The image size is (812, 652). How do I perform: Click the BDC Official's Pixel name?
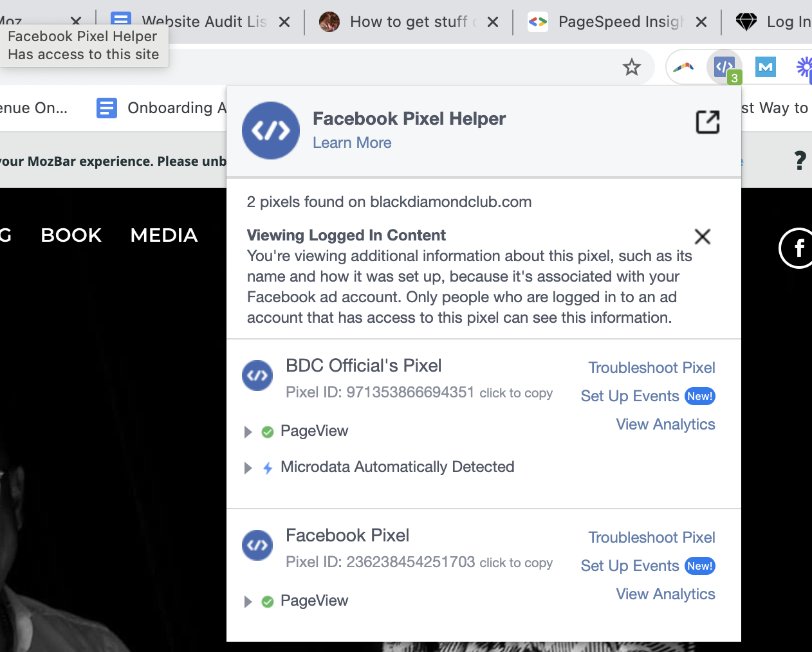coord(364,366)
